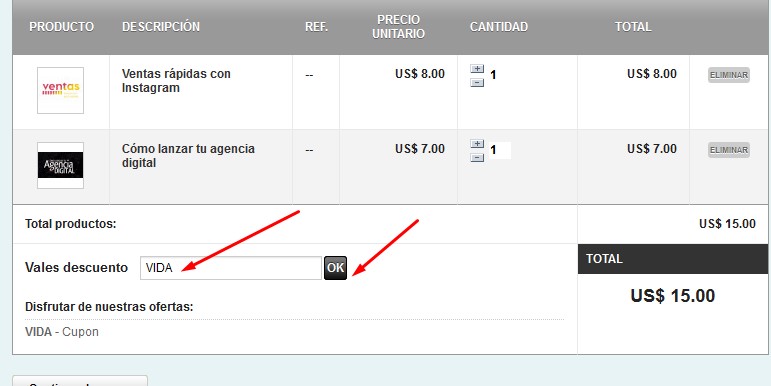Image resolution: width=771 pixels, height=386 pixels.
Task: Increase quantity of Cómo lanzar tu agencia digital
Action: [477, 144]
